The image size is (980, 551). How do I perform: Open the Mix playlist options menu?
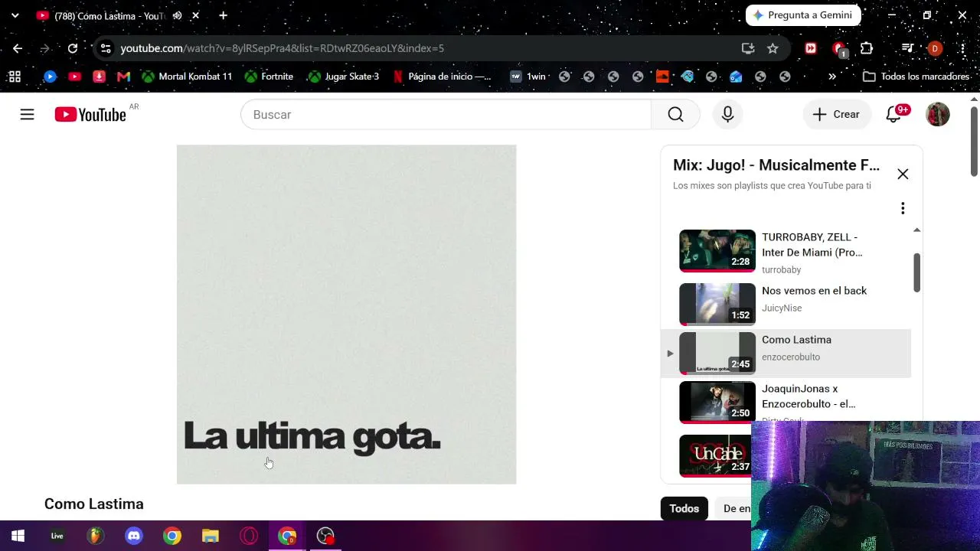pyautogui.click(x=903, y=208)
